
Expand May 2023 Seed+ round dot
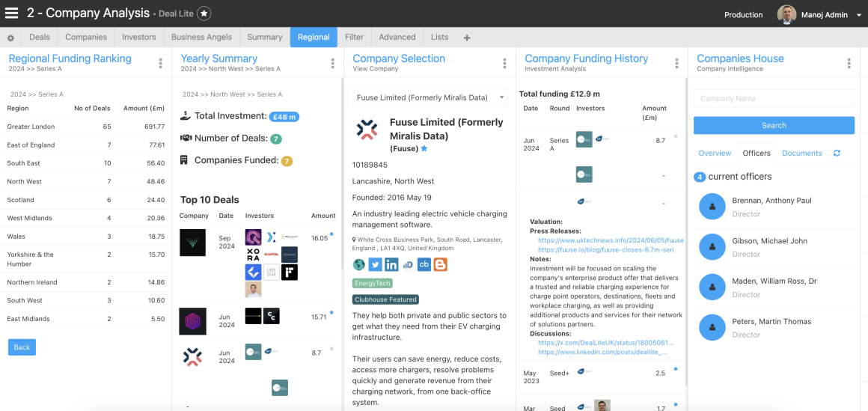coord(676,368)
